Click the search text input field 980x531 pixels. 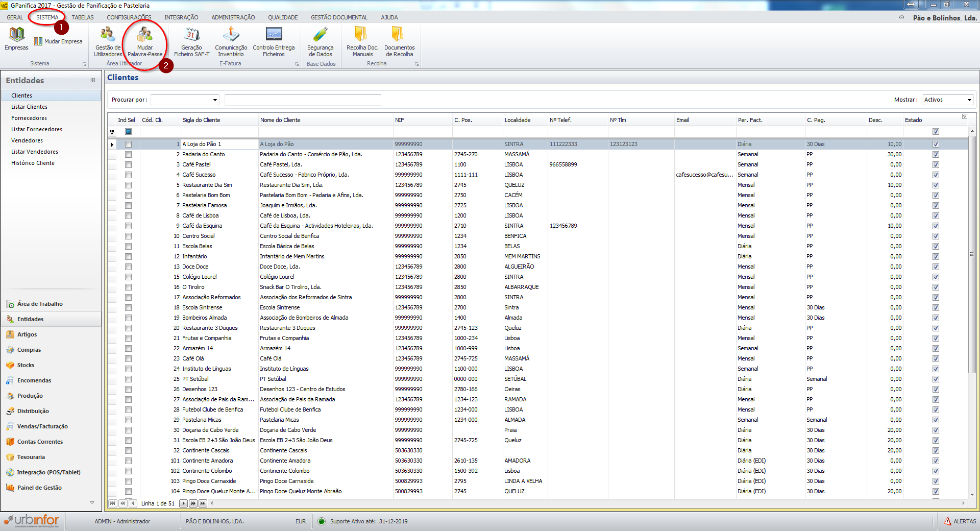point(303,100)
